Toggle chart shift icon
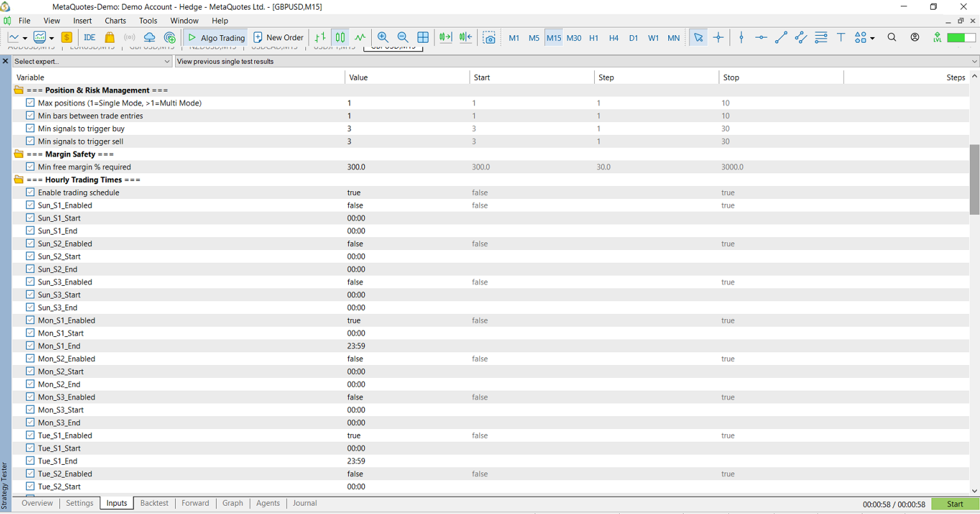The width and height of the screenshot is (980, 514). tap(466, 38)
